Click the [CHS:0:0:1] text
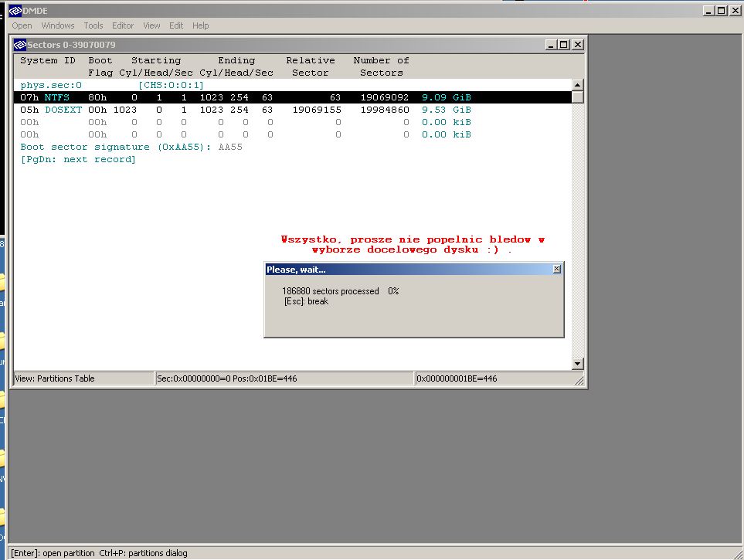744x560 pixels. 172,85
